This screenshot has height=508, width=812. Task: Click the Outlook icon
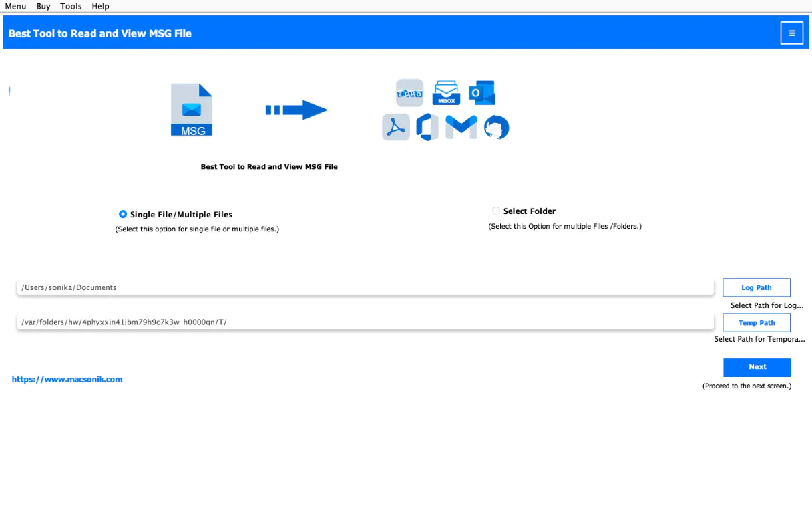coord(481,93)
